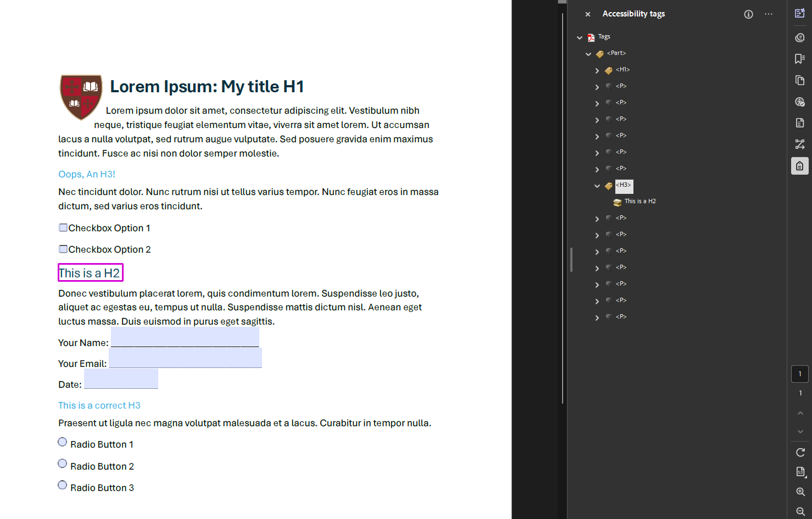Collapse the <H3> tag node
The image size is (812, 519).
point(597,186)
